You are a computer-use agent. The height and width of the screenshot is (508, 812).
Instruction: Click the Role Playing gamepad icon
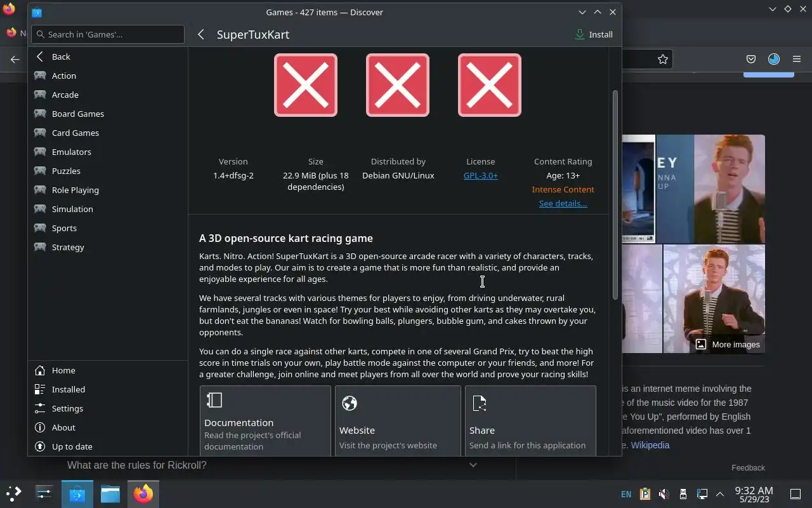point(40,190)
